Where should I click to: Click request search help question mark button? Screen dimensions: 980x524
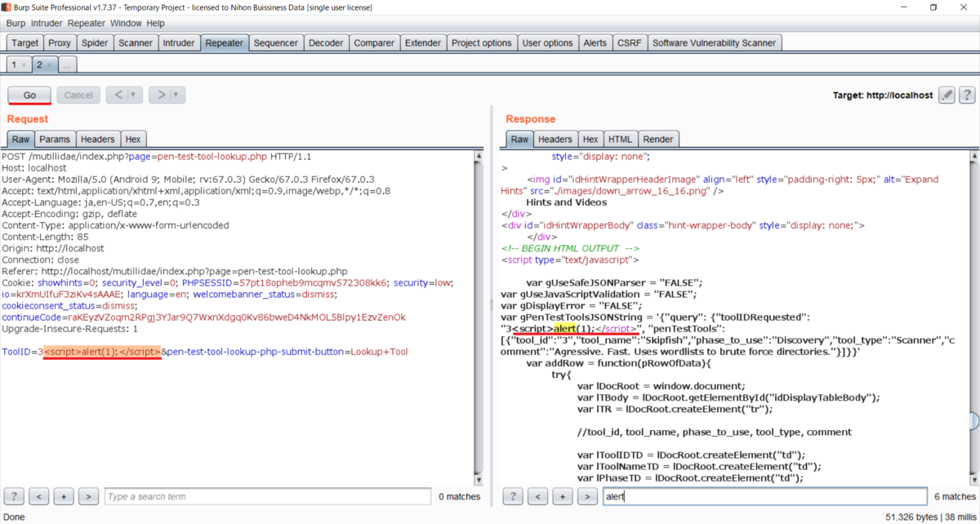14,496
